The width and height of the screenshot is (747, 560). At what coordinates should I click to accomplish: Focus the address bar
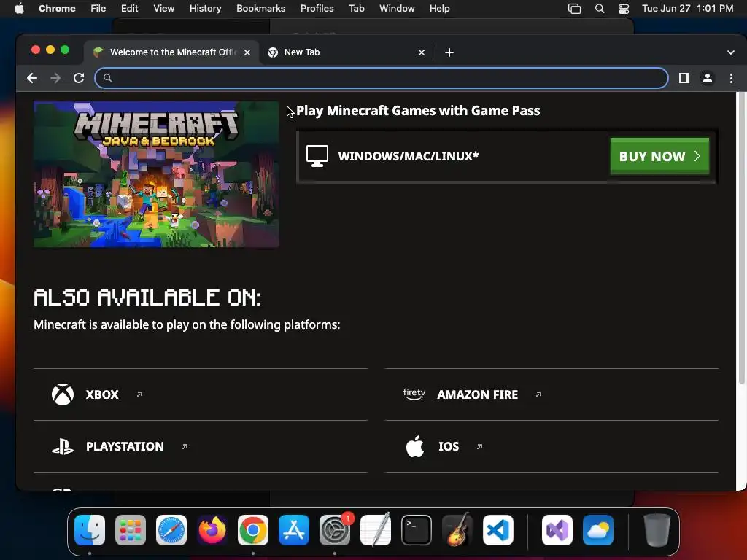(382, 78)
